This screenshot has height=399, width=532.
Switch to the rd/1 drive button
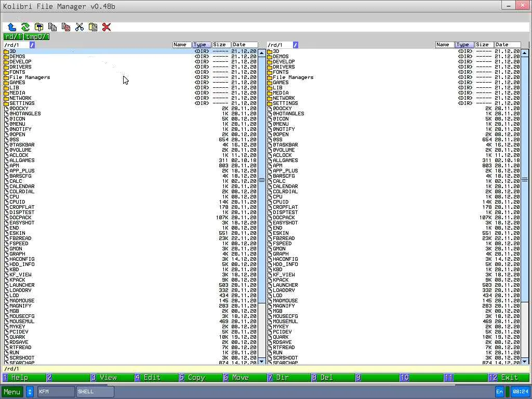[x=13, y=37]
